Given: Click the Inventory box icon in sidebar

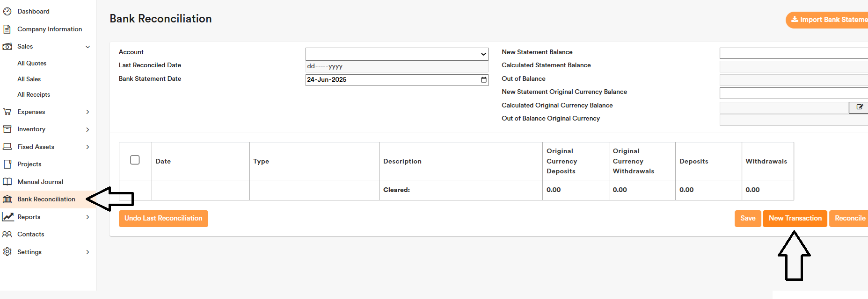Looking at the screenshot, I should [x=7, y=129].
